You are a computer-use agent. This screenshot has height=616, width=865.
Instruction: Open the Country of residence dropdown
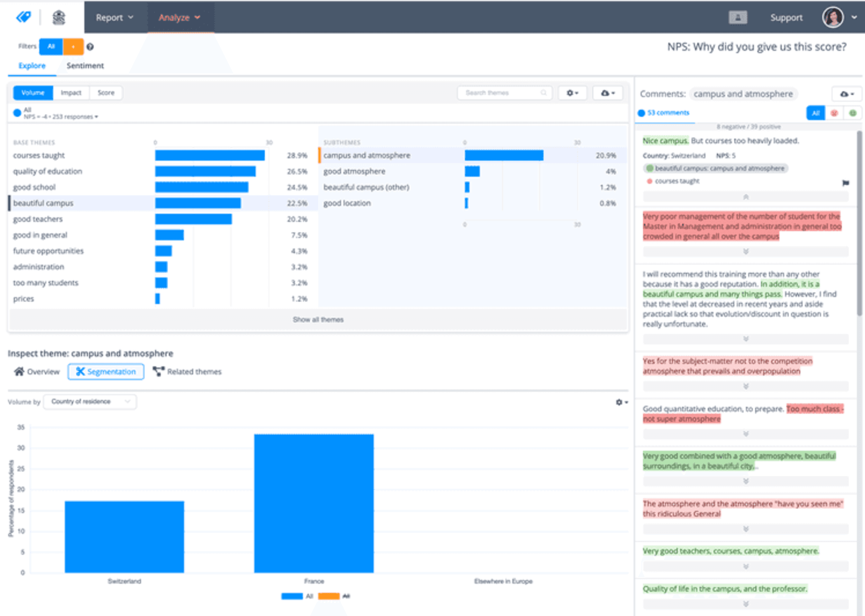(x=90, y=402)
